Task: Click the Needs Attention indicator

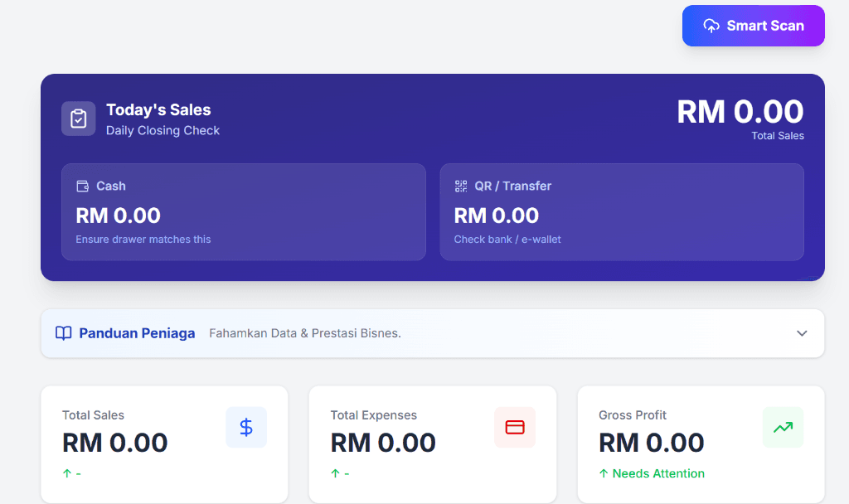Action: [x=651, y=473]
